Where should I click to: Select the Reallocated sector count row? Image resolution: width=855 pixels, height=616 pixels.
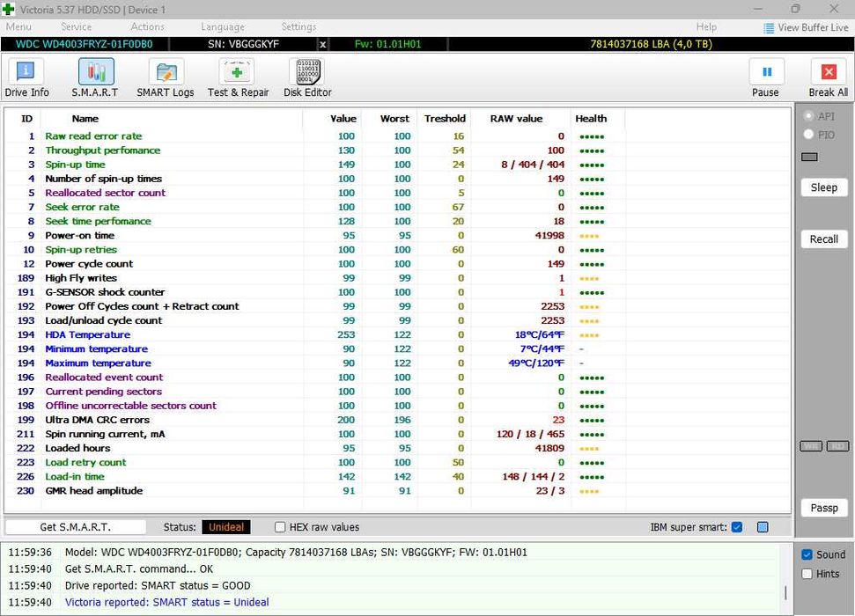tap(397, 193)
